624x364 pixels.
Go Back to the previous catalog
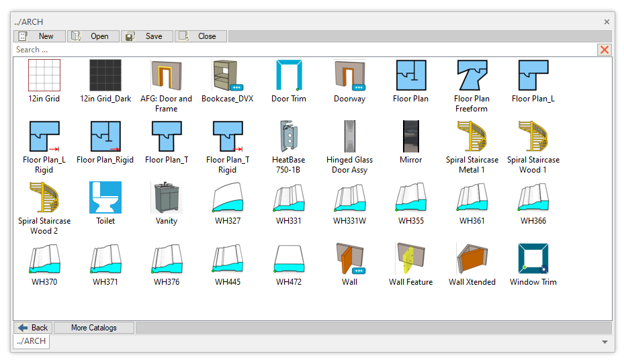33,328
